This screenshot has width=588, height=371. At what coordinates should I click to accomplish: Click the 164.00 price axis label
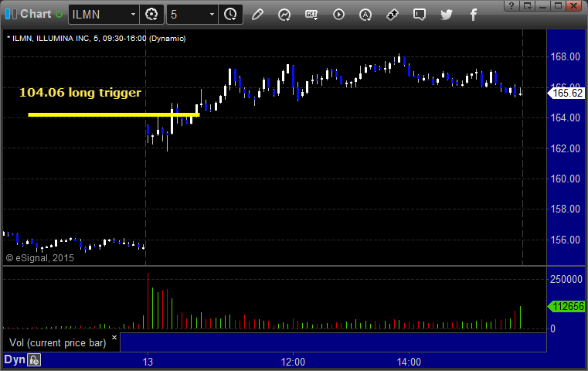pyautogui.click(x=565, y=117)
